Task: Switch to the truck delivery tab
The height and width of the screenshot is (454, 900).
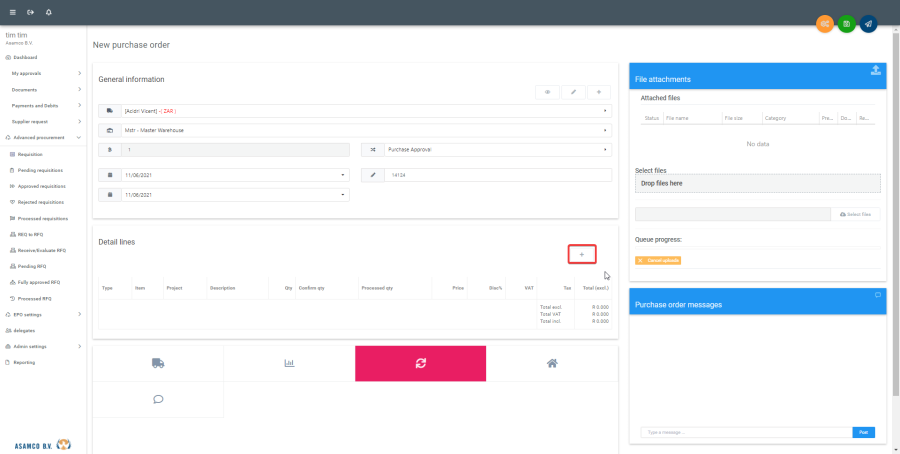Action: click(x=158, y=364)
